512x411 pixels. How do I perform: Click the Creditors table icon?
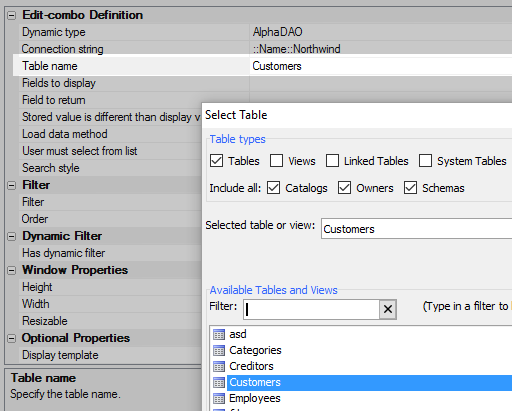[x=219, y=366]
